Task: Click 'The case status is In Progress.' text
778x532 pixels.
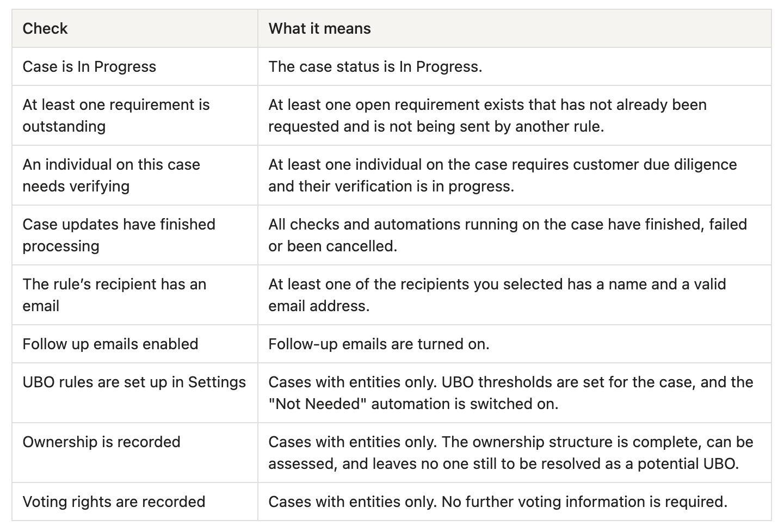Action: [375, 66]
